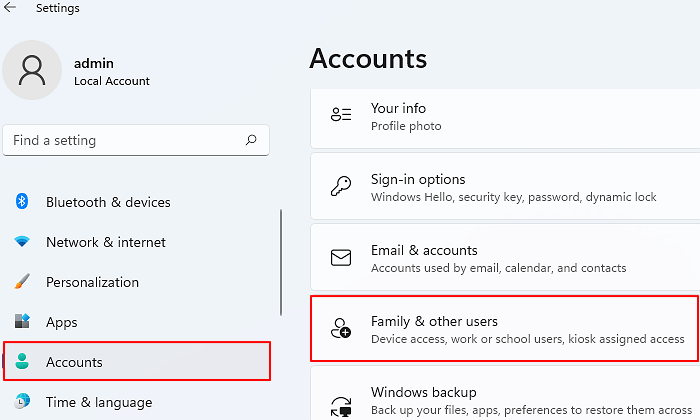Open Sign-in options page

tap(500, 187)
